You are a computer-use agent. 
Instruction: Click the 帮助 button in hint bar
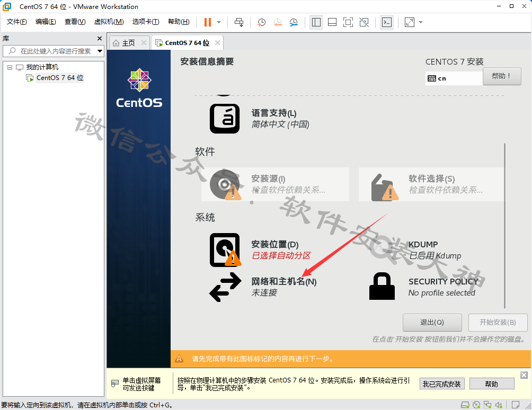click(x=492, y=384)
